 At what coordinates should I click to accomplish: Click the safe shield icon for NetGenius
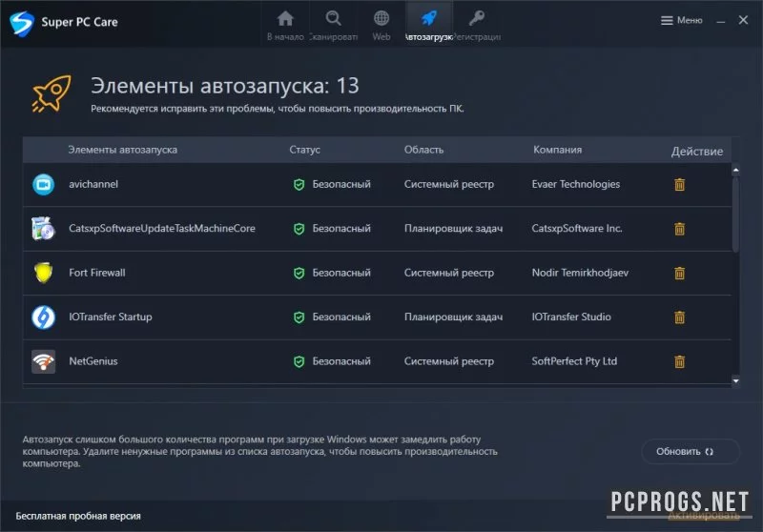click(299, 361)
